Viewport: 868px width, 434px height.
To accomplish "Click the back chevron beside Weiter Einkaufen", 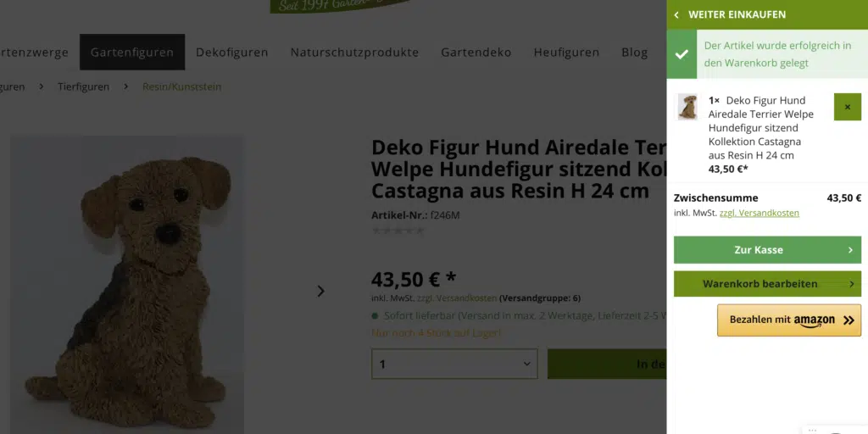I will 676,15.
